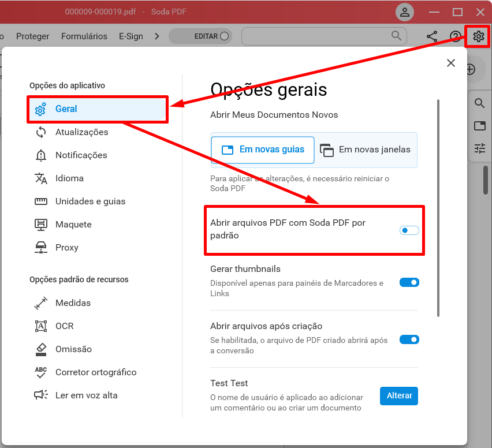Image resolution: width=492 pixels, height=448 pixels.
Task: Toggle open PDF files with Soda PDF by default
Action: tap(409, 230)
